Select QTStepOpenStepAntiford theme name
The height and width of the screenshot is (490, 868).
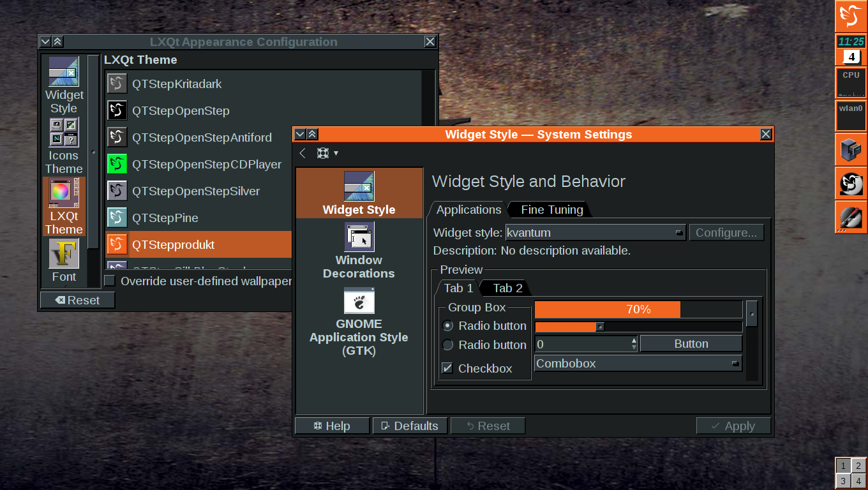202,137
